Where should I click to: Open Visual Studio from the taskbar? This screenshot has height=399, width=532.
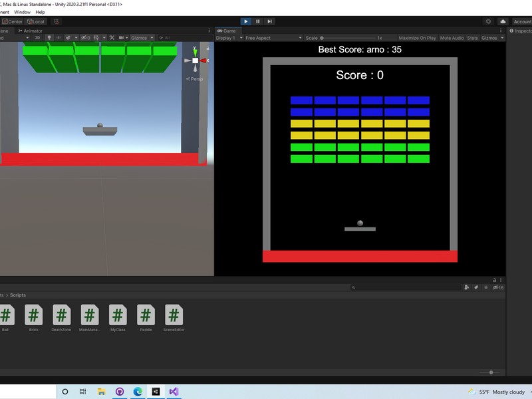click(174, 392)
